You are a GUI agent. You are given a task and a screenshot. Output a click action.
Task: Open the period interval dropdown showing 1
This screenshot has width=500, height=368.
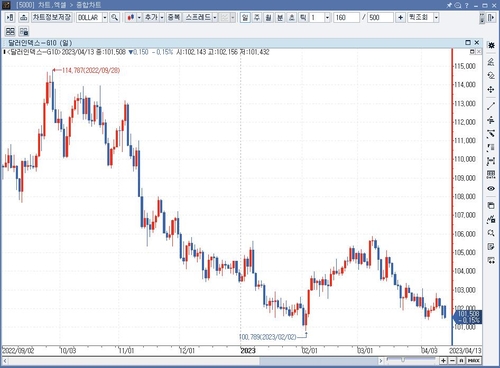click(327, 17)
